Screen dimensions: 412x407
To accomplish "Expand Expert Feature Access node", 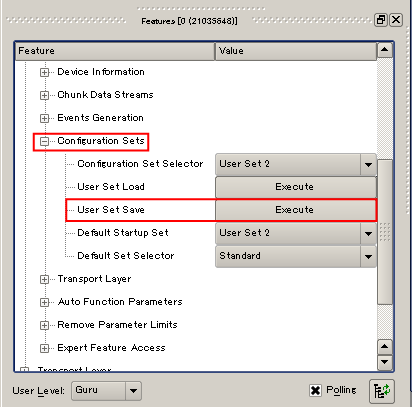I will pyautogui.click(x=44, y=348).
